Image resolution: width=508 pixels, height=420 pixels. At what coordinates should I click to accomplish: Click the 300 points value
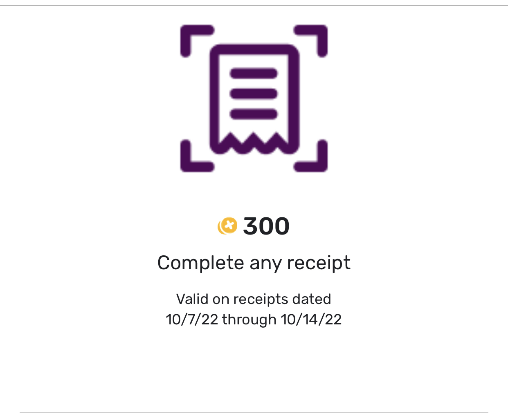click(266, 226)
